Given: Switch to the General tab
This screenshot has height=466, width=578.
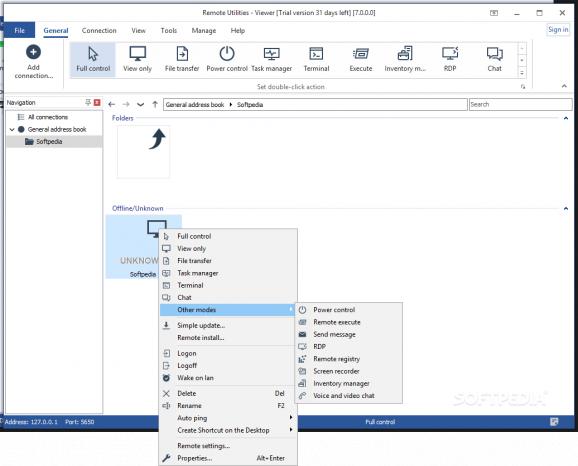Looking at the screenshot, I should point(56,31).
